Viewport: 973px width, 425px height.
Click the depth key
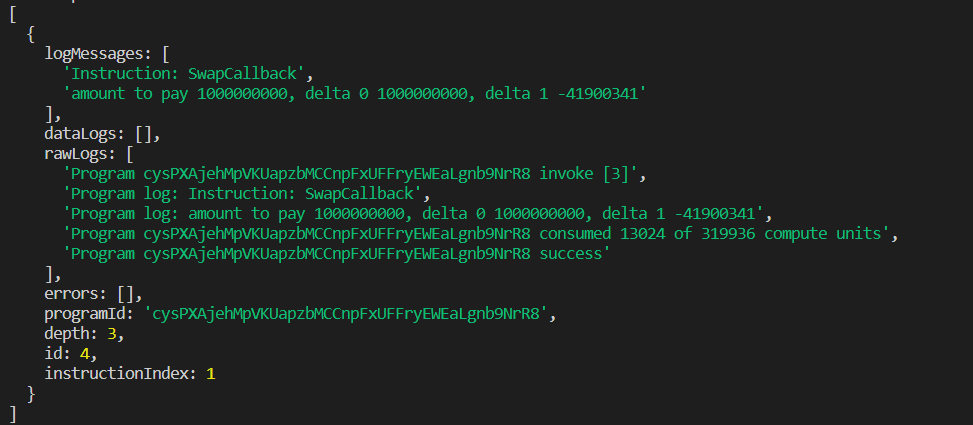pyautogui.click(x=67, y=333)
